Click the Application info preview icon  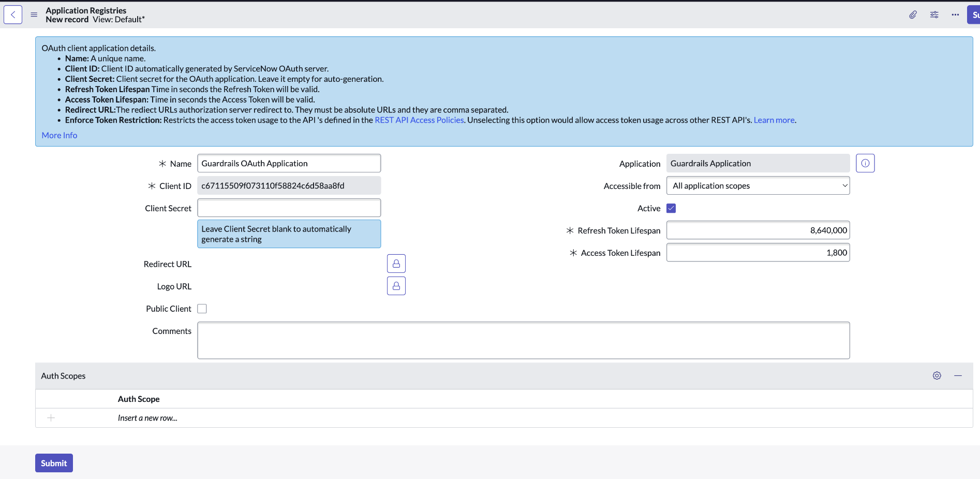click(865, 163)
